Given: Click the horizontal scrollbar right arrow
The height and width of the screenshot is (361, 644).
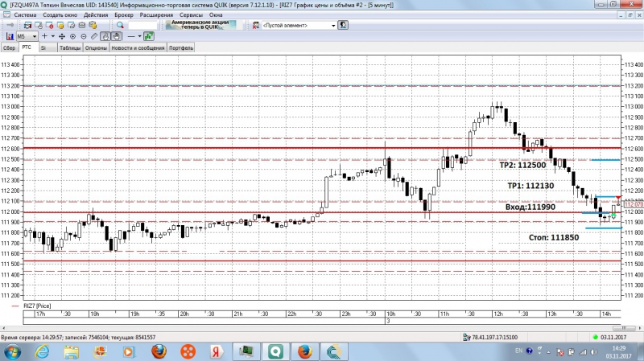Looking at the screenshot, I should tap(640, 328).
